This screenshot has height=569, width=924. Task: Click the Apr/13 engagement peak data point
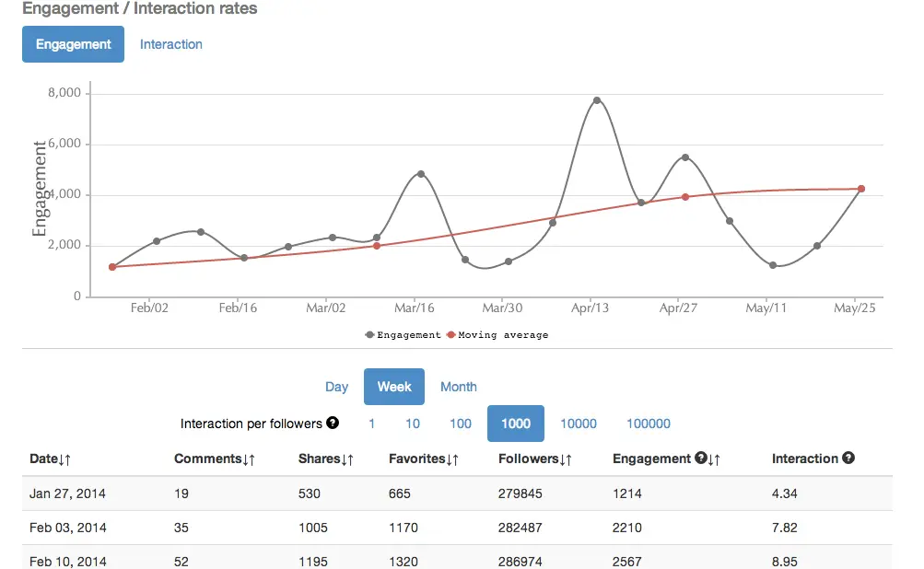click(597, 100)
